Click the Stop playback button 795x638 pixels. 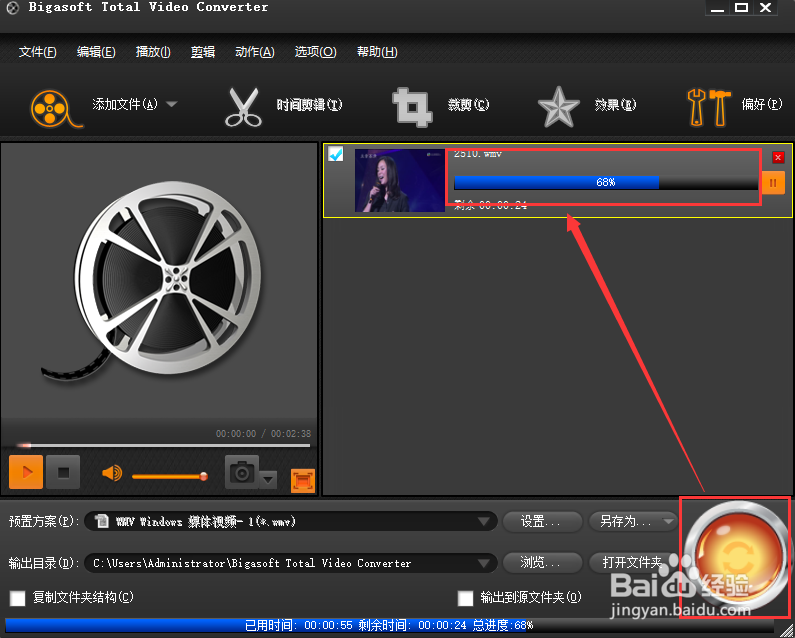coord(63,472)
